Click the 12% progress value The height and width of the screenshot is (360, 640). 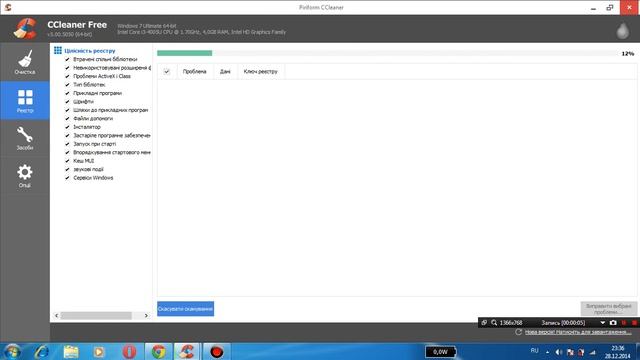(x=628, y=53)
